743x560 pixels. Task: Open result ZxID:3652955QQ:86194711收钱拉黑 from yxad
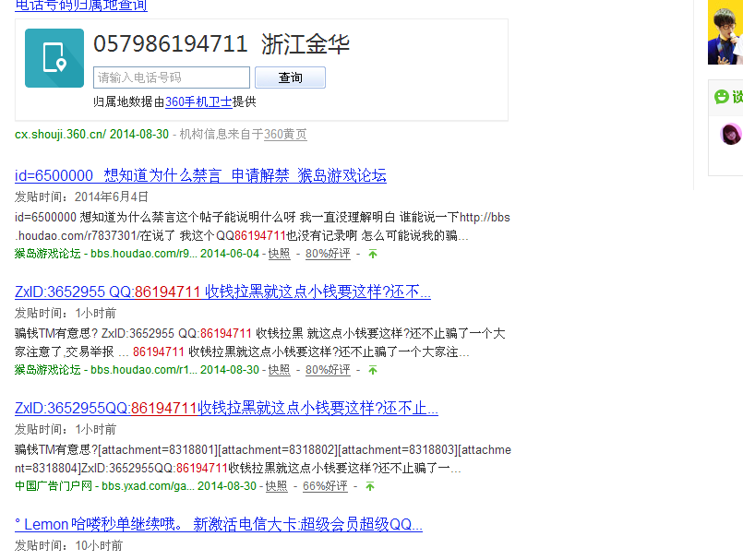(226, 408)
